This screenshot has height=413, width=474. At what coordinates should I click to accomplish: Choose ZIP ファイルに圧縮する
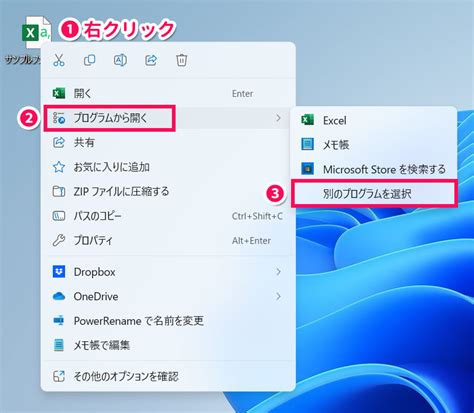pyautogui.click(x=168, y=192)
